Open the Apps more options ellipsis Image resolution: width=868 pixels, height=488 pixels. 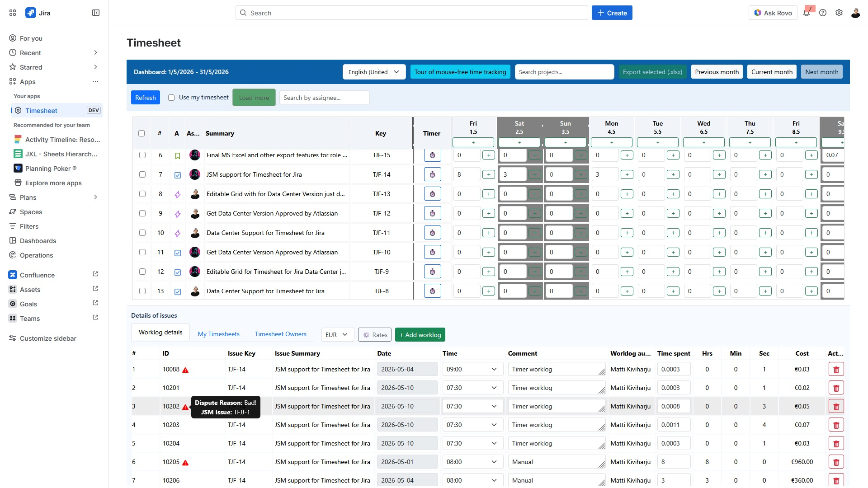(x=95, y=81)
